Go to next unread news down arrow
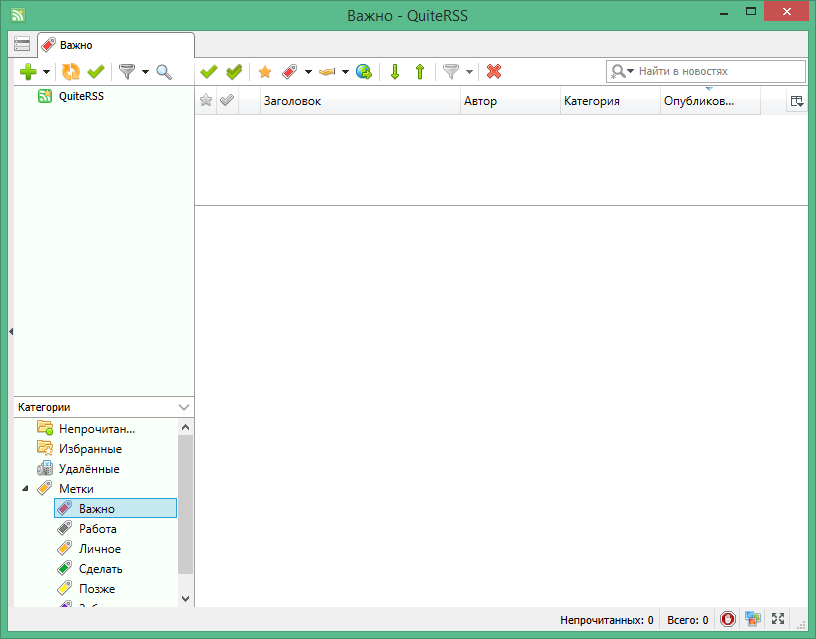The height and width of the screenshot is (639, 816). tap(395, 72)
